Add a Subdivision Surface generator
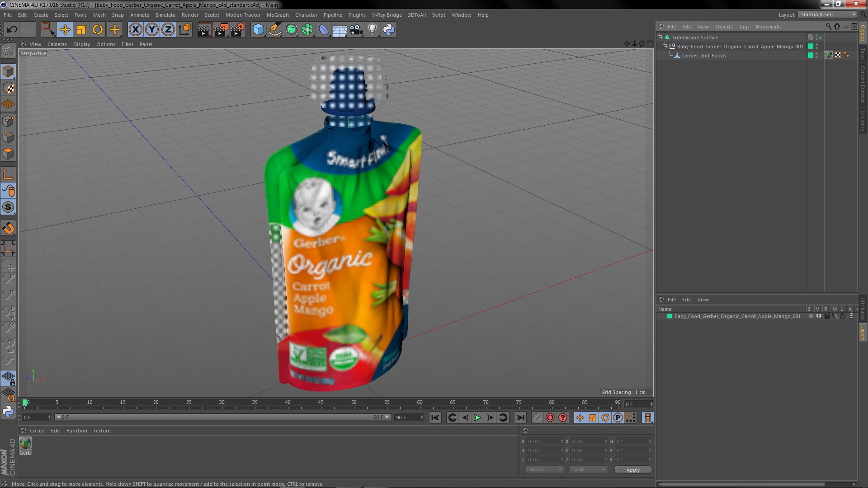Viewport: 868px width, 488px height. tap(291, 30)
